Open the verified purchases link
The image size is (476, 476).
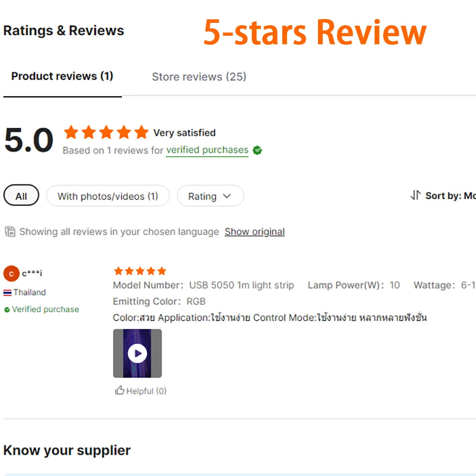click(207, 150)
